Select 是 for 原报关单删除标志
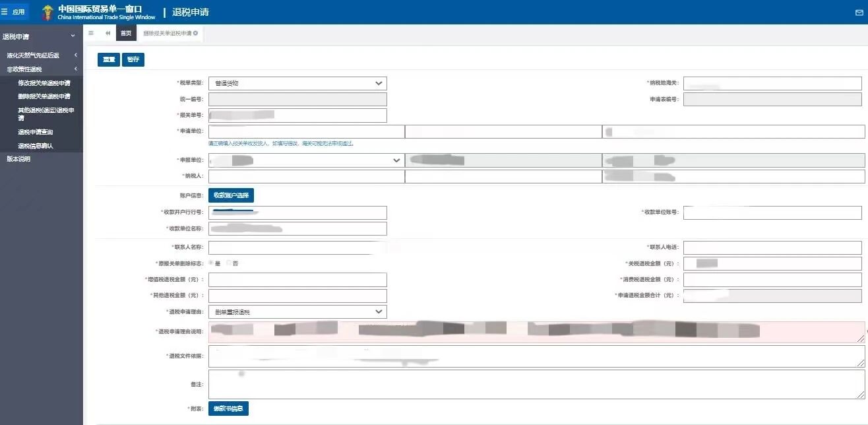 click(211, 263)
